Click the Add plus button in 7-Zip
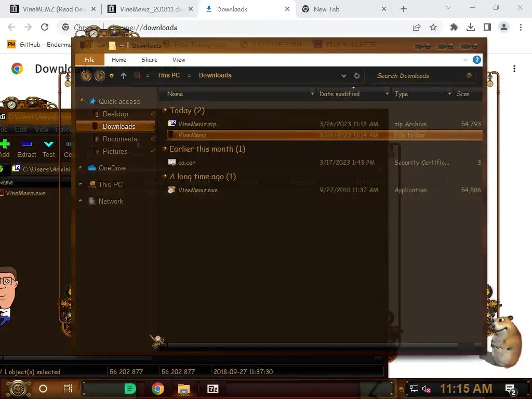 pyautogui.click(x=5, y=149)
